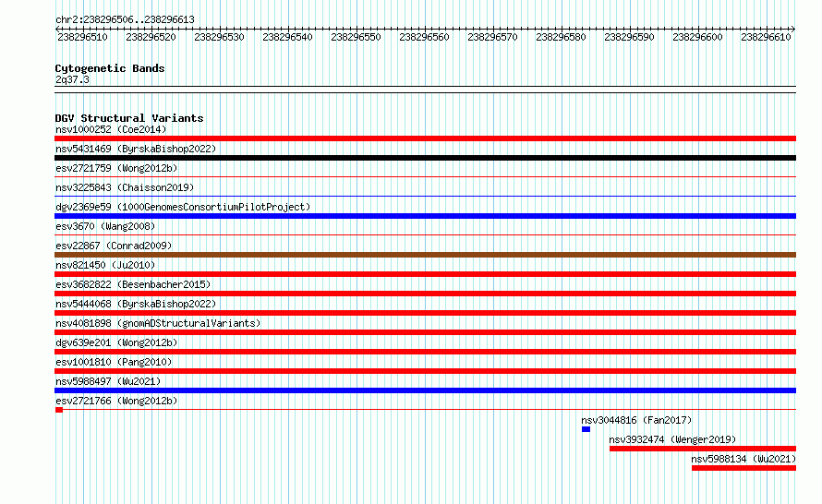Select the blue bar of nsv5988497 (Wu2021)
This screenshot has height=504, width=822.
click(425, 390)
